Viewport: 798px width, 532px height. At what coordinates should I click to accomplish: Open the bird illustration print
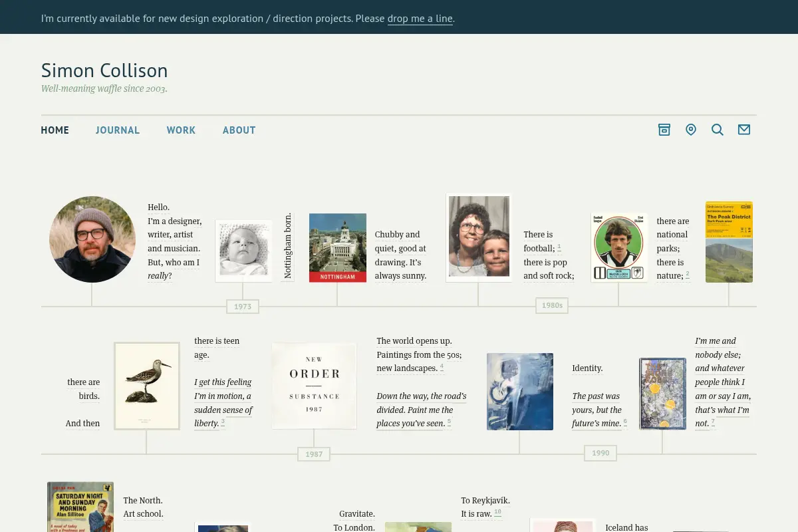[147, 386]
